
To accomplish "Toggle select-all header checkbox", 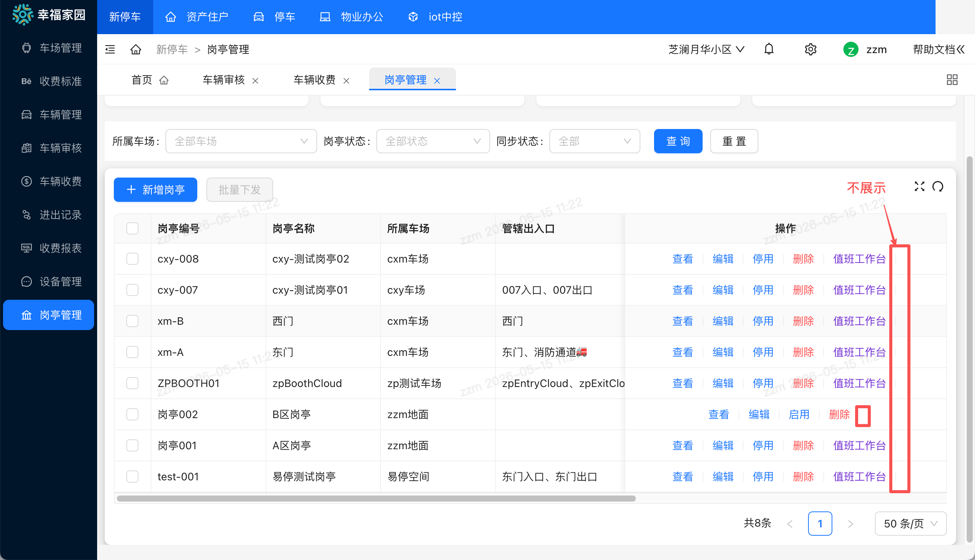I will [132, 228].
